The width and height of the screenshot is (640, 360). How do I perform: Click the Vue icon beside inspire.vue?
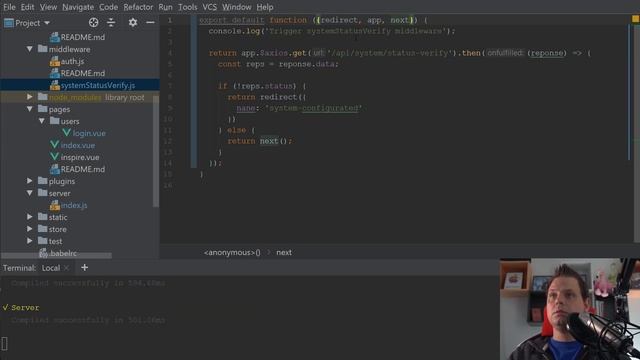54,157
